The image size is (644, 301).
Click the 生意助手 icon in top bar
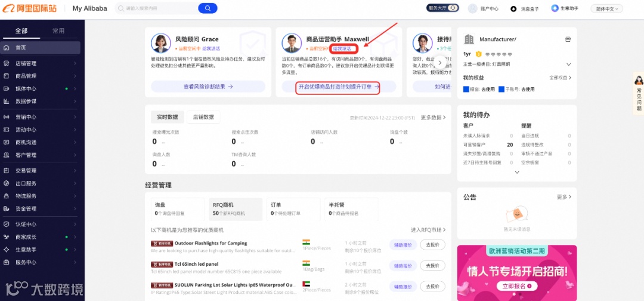click(555, 8)
